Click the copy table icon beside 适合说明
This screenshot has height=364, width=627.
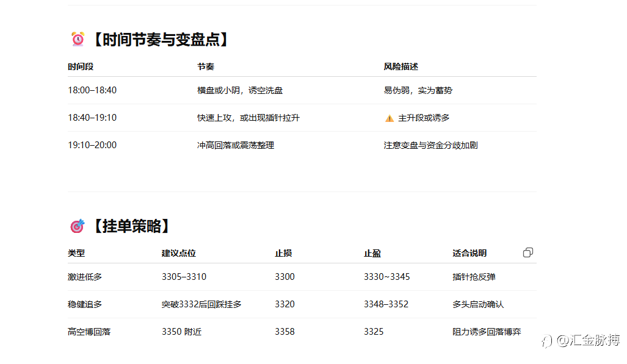[528, 252]
